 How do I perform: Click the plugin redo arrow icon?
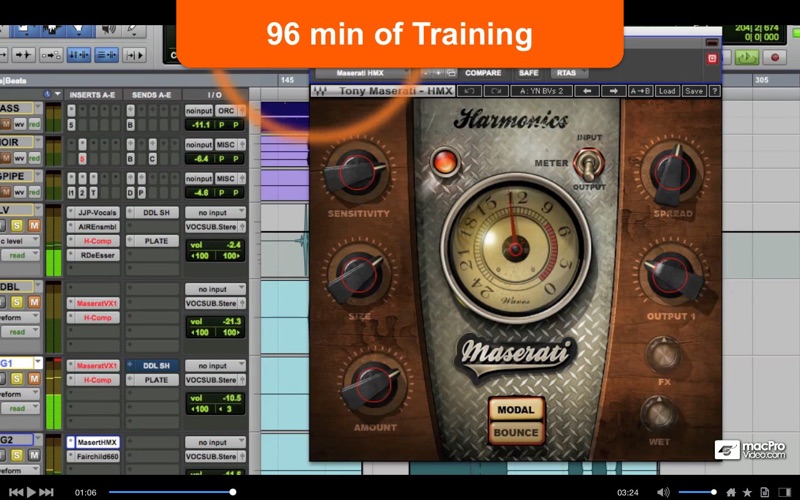[496, 91]
